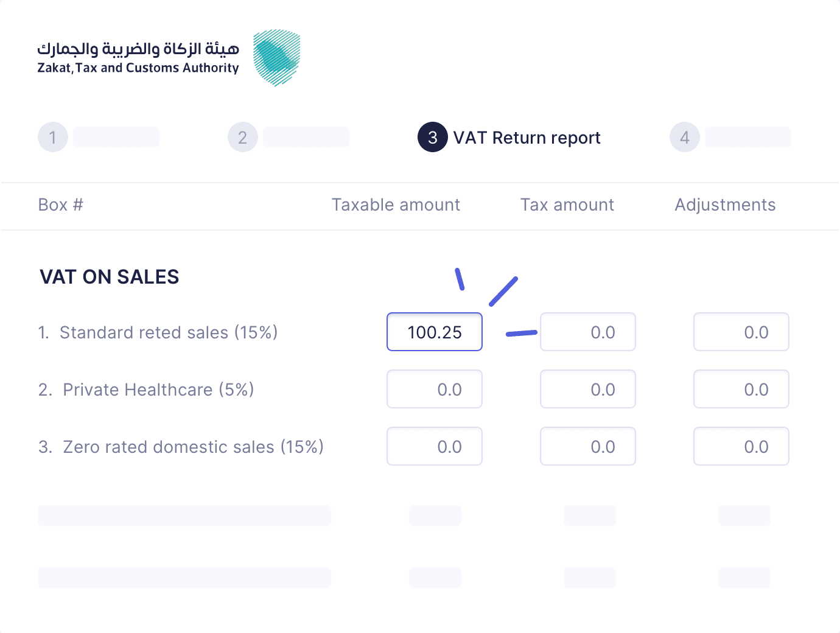Edit Zero rated domestic sales adjustments field
The image size is (840, 633).
741,446
